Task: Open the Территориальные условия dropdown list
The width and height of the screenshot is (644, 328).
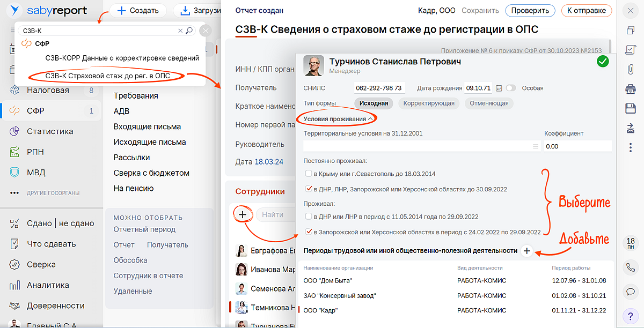Action: (535, 146)
